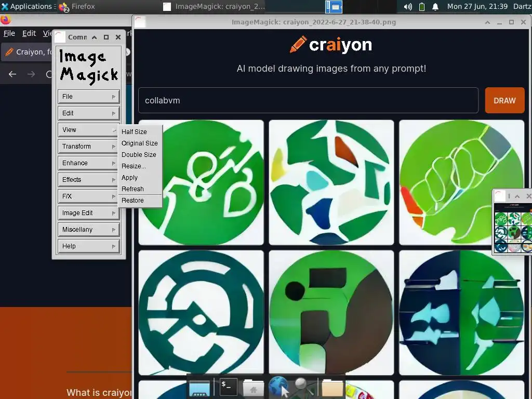Image resolution: width=532 pixels, height=399 pixels.
Task: Click the light green hand-like generated image
Action: 461,182
